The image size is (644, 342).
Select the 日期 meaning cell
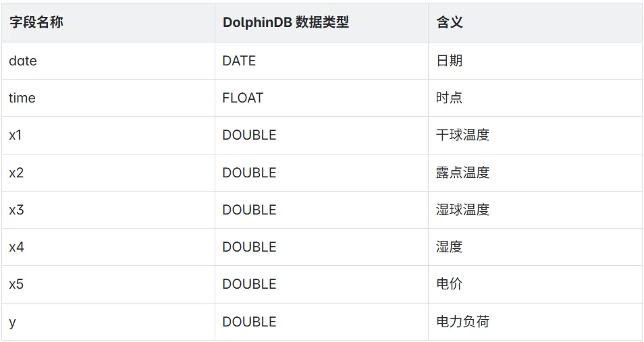535,61
